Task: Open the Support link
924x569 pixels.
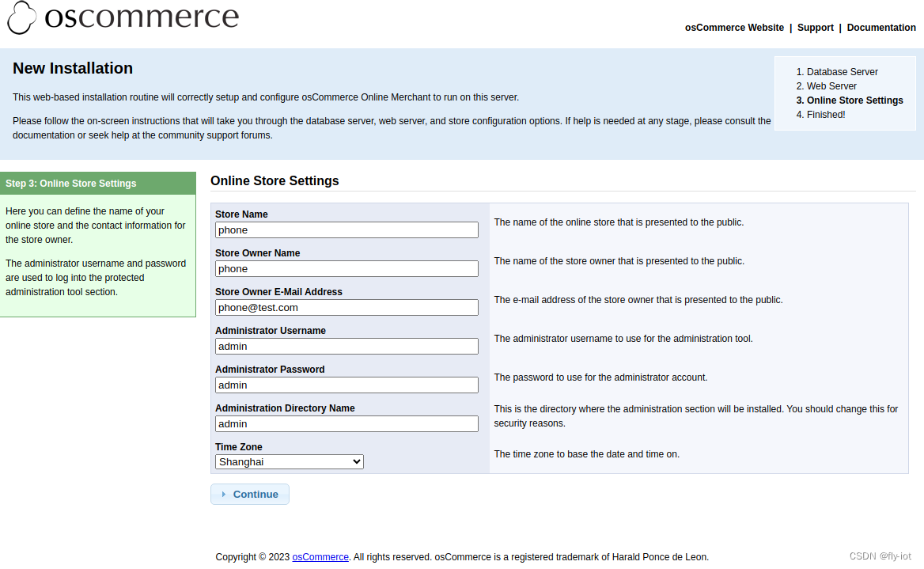Action: pos(816,28)
